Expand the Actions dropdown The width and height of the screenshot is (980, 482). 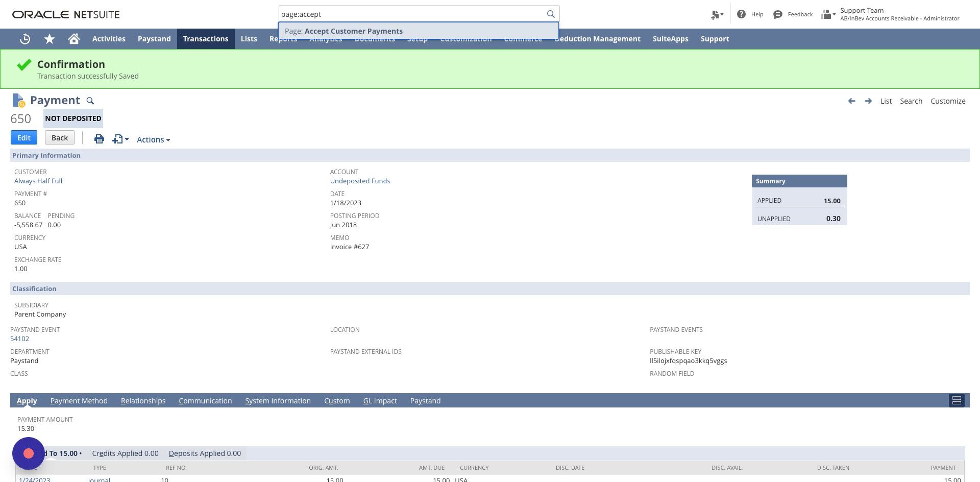tap(153, 139)
